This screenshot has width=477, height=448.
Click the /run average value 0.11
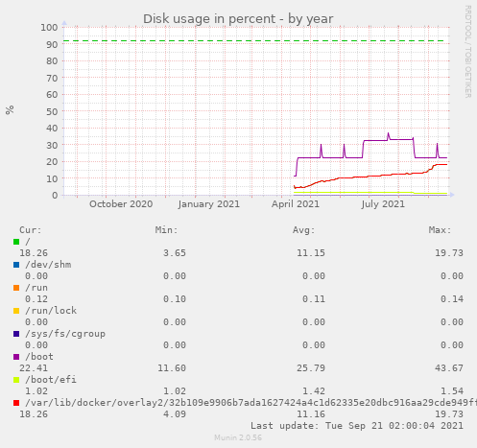pyautogui.click(x=314, y=299)
